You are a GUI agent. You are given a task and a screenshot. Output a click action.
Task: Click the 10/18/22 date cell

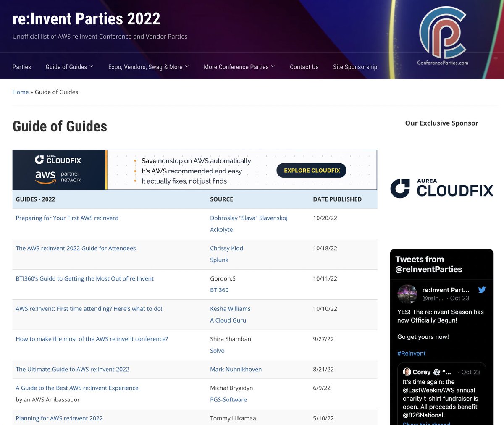tap(325, 248)
